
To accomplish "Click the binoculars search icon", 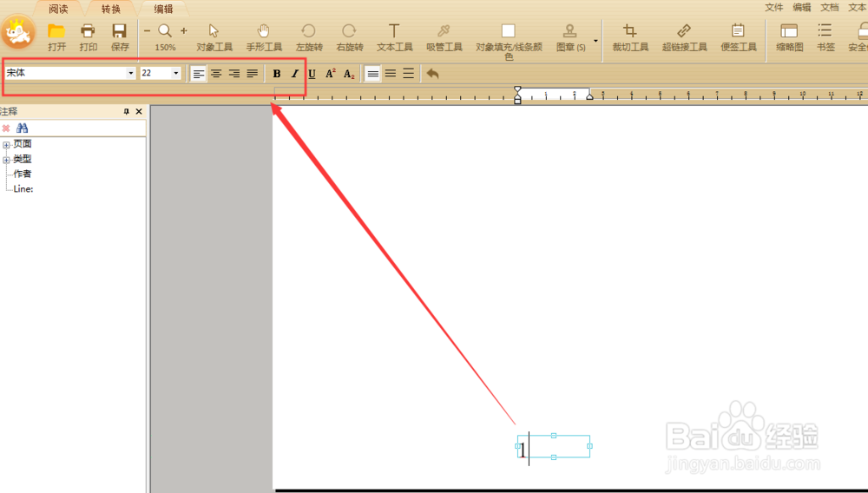I will tap(23, 128).
